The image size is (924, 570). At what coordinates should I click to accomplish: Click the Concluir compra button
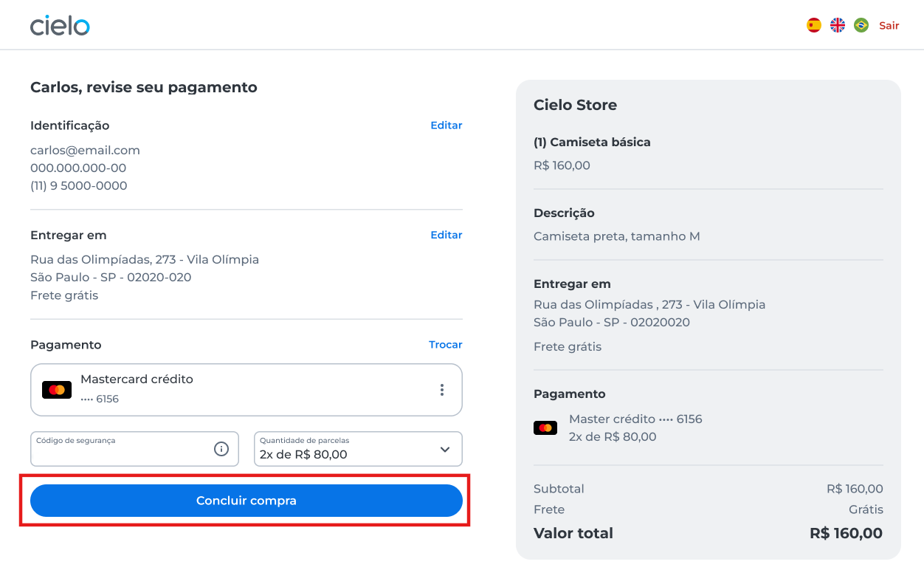246,501
